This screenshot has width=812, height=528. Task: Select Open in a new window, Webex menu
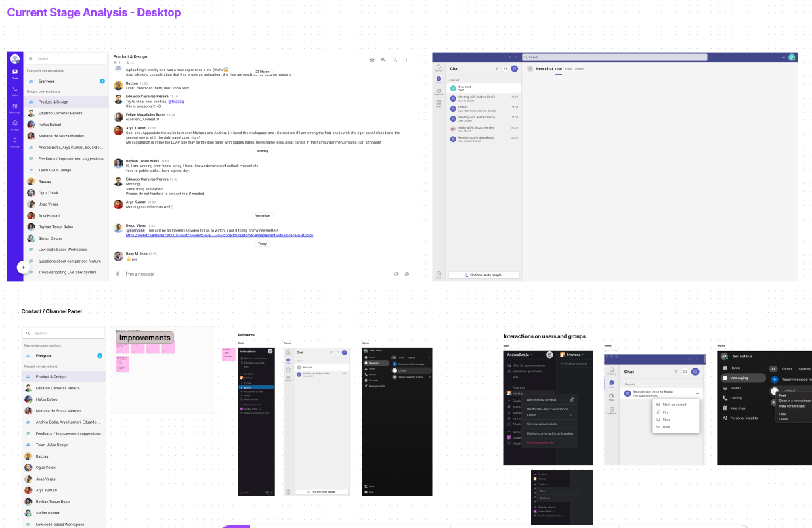click(x=795, y=401)
